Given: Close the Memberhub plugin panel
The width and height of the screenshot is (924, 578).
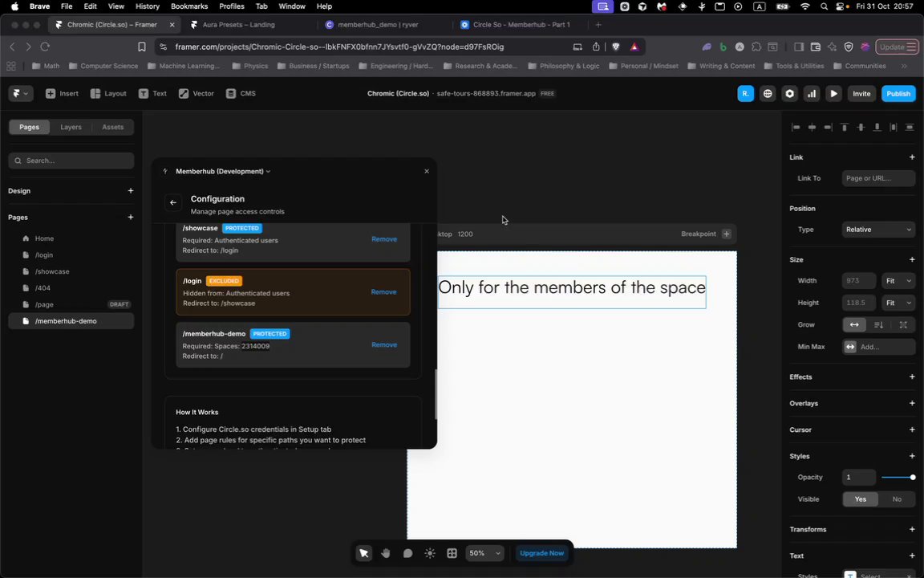Looking at the screenshot, I should [x=427, y=171].
